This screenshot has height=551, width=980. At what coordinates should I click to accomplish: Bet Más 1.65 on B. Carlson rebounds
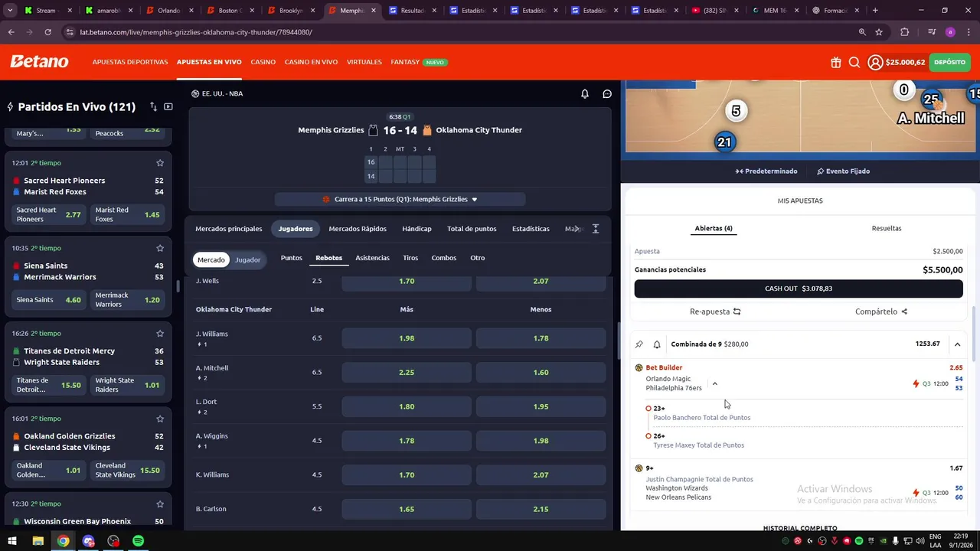[x=407, y=509]
